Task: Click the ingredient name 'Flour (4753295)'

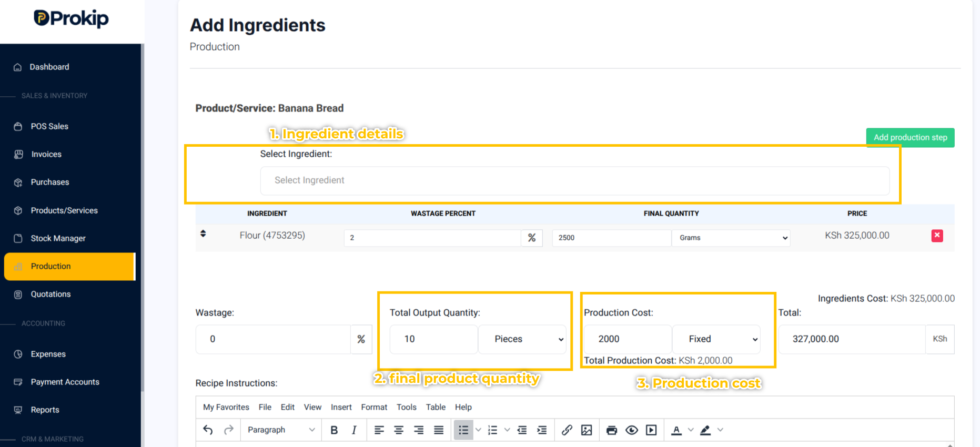Action: pyautogui.click(x=272, y=236)
